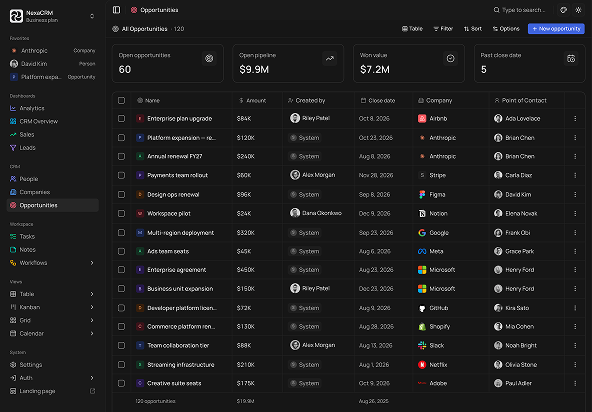592x412 pixels.
Task: Open the Options button
Action: (x=506, y=29)
